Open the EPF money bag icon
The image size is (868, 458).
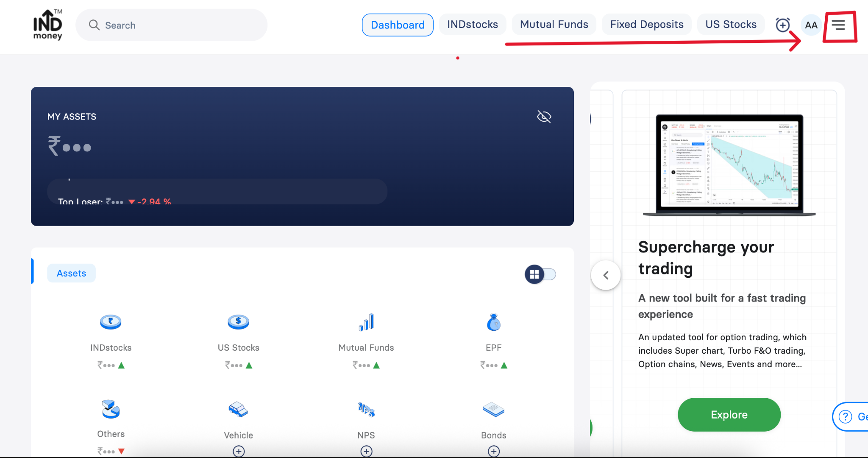pyautogui.click(x=494, y=322)
